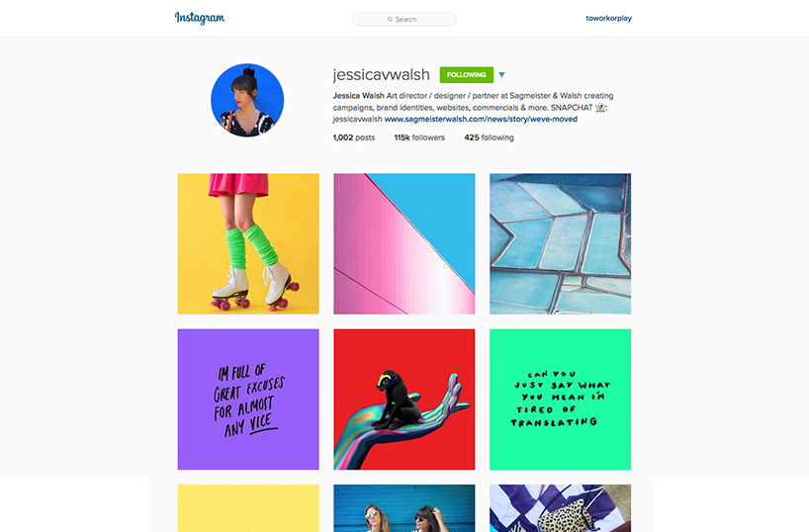Click the search magnifier icon
809x532 pixels.
[x=390, y=19]
